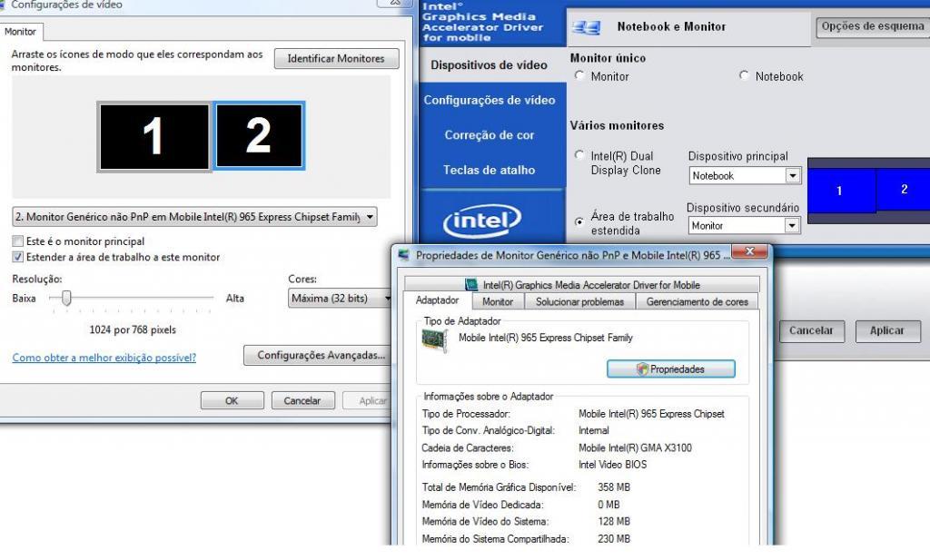Viewport: 930px width, 560px height.
Task: Select monitor 1 thumbnail in Configurações de vídeo
Action: [x=154, y=137]
